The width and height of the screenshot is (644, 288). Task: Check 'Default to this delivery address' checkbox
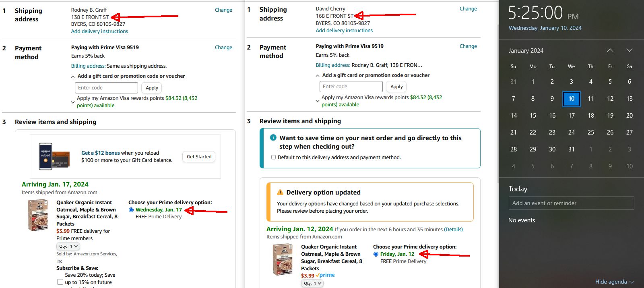pyautogui.click(x=274, y=157)
